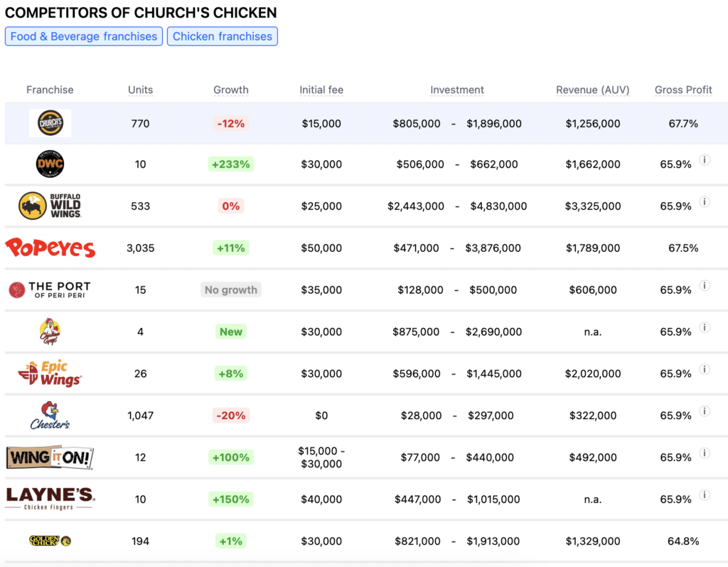Select the "No growth" badge

coord(231,290)
